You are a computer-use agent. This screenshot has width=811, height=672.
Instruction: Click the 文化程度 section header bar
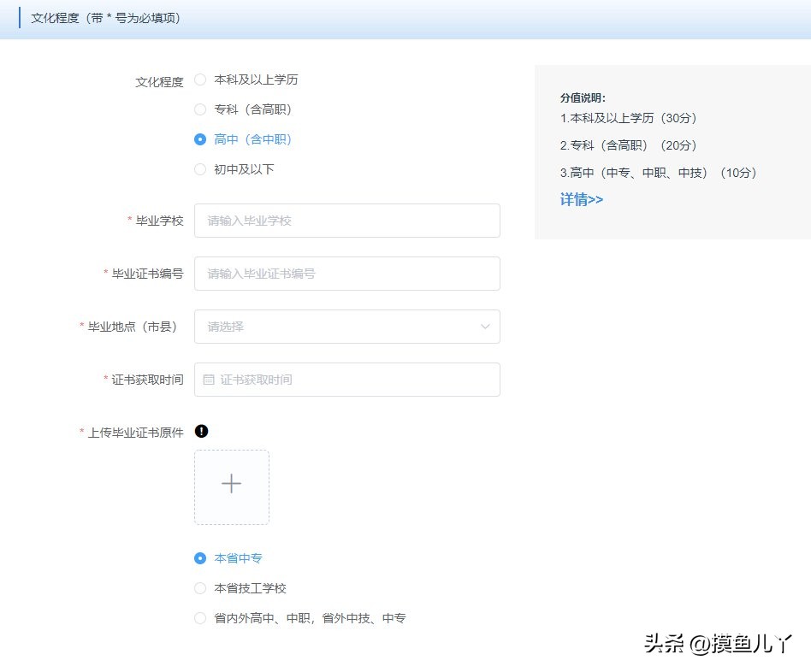coord(104,17)
